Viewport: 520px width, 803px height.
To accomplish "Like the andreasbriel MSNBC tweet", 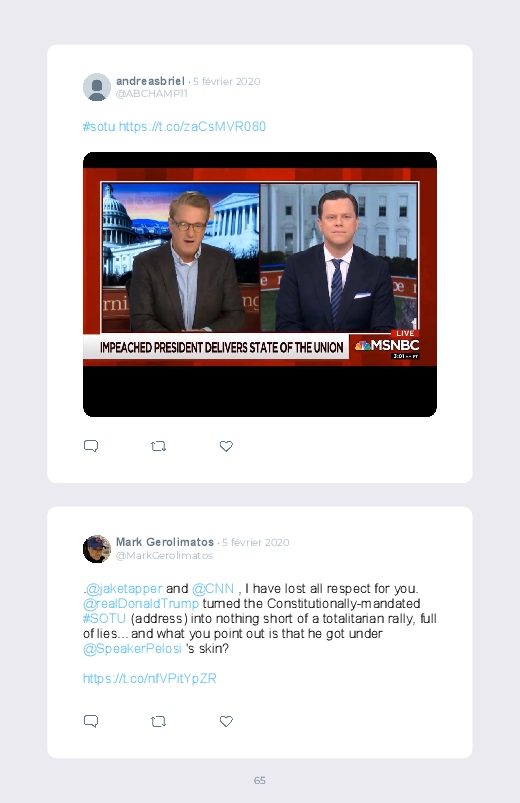I will click(226, 446).
